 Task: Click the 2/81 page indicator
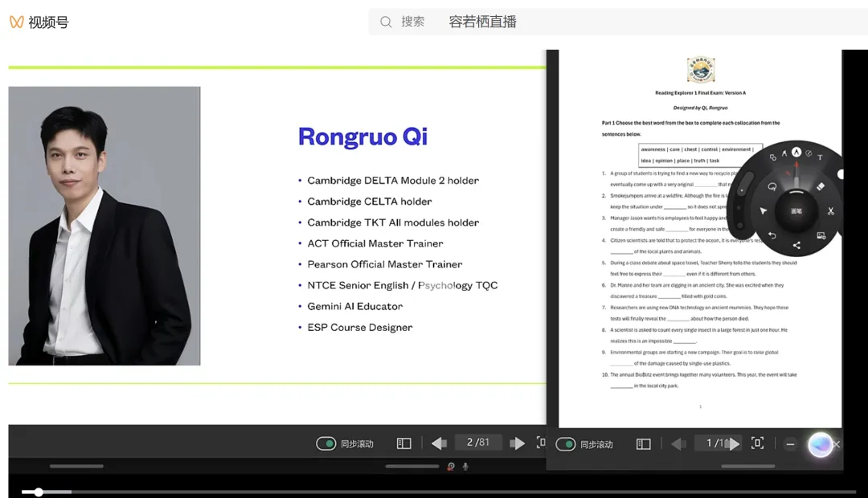pyautogui.click(x=477, y=443)
